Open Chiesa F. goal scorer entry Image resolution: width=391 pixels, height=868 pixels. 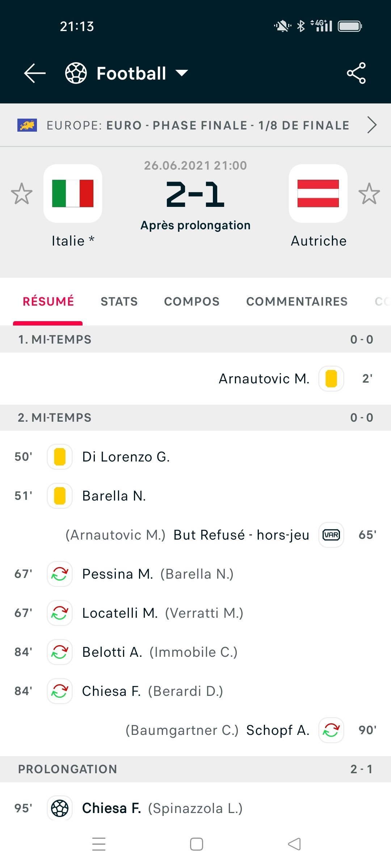point(112,808)
